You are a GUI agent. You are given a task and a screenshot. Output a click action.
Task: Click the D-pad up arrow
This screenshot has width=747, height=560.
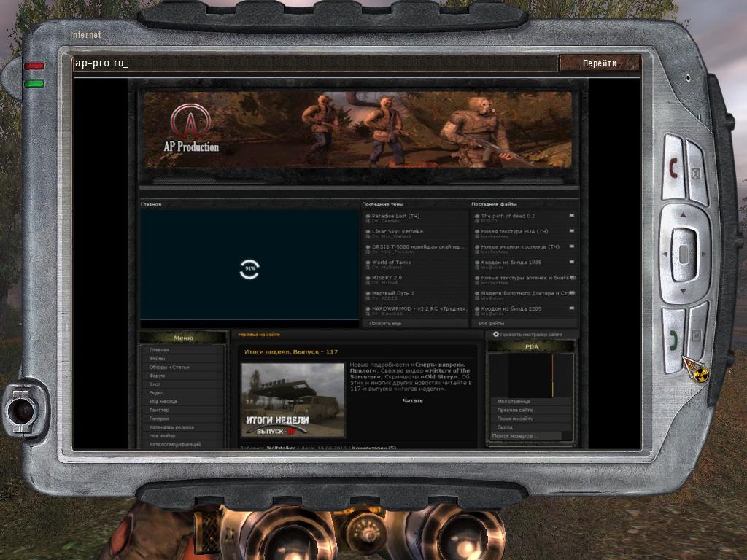coord(683,215)
